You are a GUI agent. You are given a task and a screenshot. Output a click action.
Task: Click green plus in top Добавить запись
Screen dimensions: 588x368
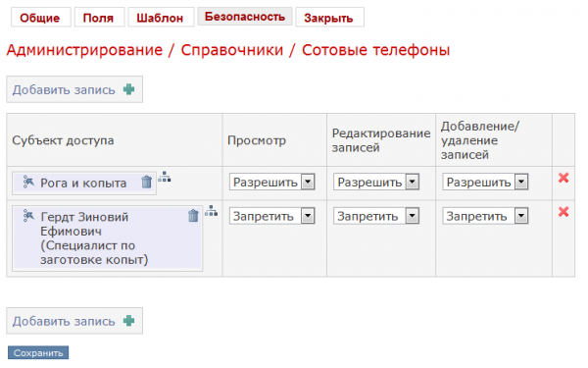(129, 89)
